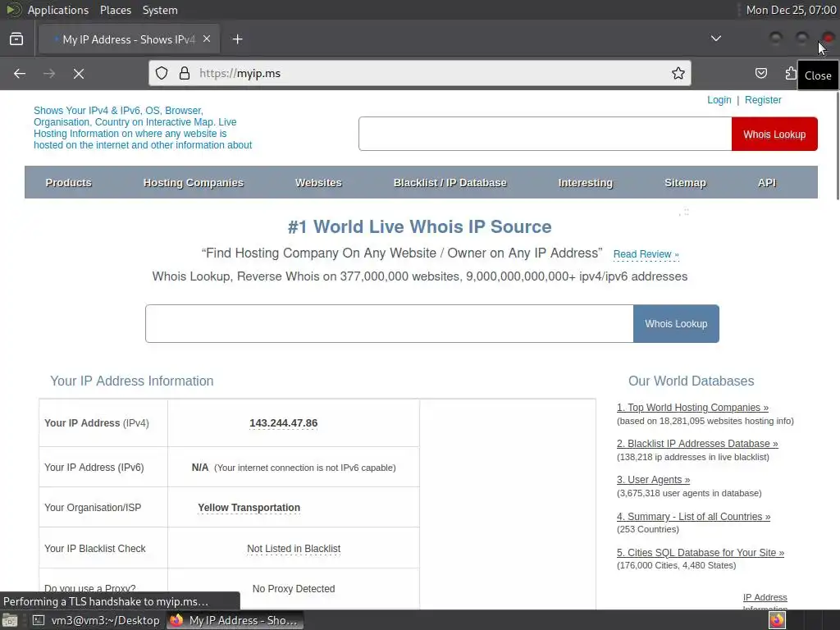Focus the top Whois search field
840x630 pixels.
[x=545, y=134]
